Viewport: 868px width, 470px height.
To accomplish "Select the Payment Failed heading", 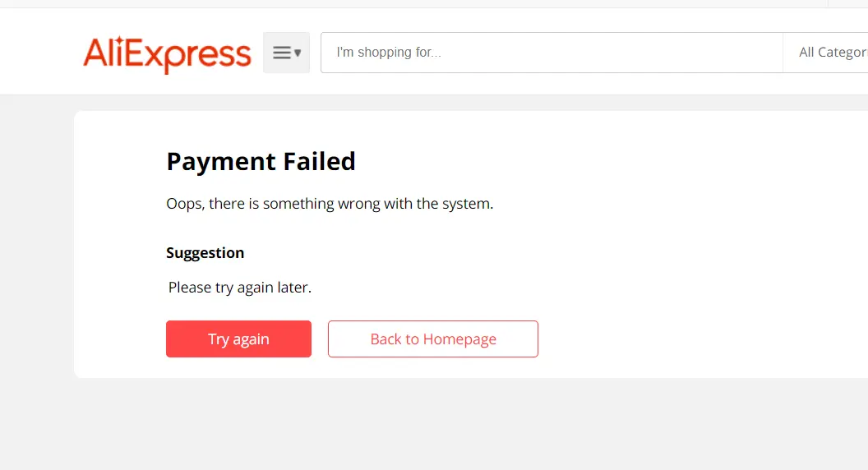I will 261,162.
